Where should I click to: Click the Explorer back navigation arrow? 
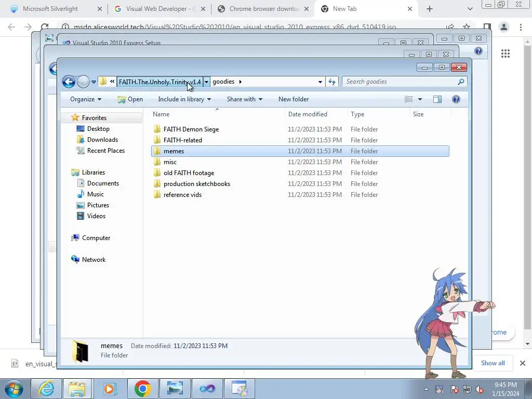69,82
